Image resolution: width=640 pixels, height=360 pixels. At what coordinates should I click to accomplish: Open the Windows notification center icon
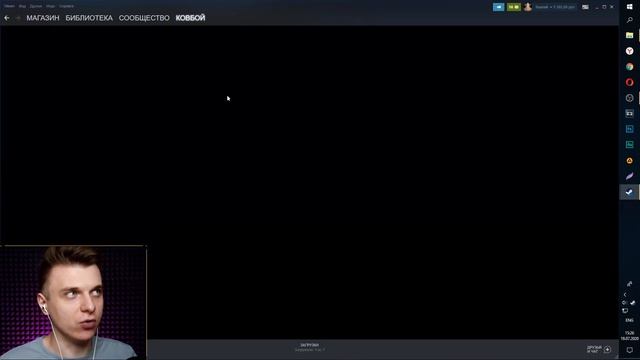tap(629, 350)
